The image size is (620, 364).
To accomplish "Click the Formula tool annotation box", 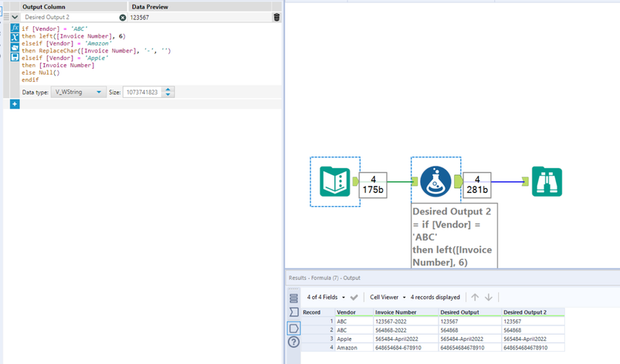I will click(454, 236).
